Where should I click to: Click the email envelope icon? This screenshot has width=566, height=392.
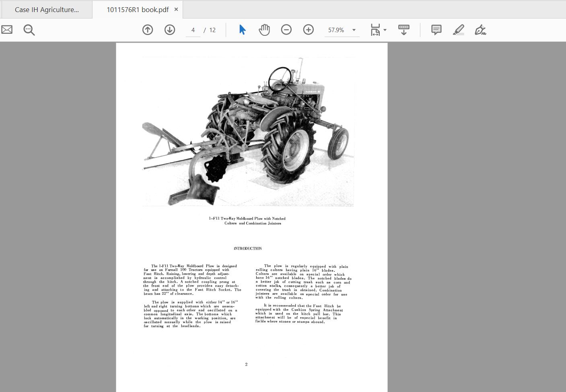[x=7, y=30]
